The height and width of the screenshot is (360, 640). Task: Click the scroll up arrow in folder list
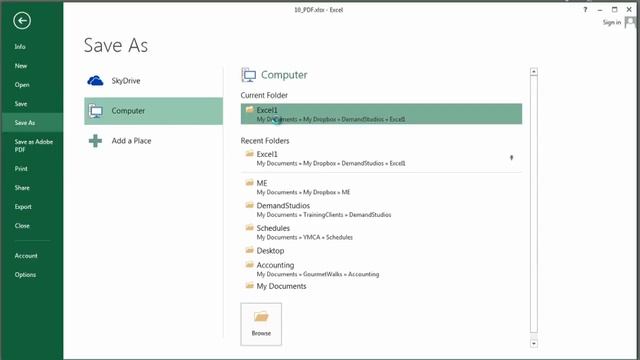(533, 72)
